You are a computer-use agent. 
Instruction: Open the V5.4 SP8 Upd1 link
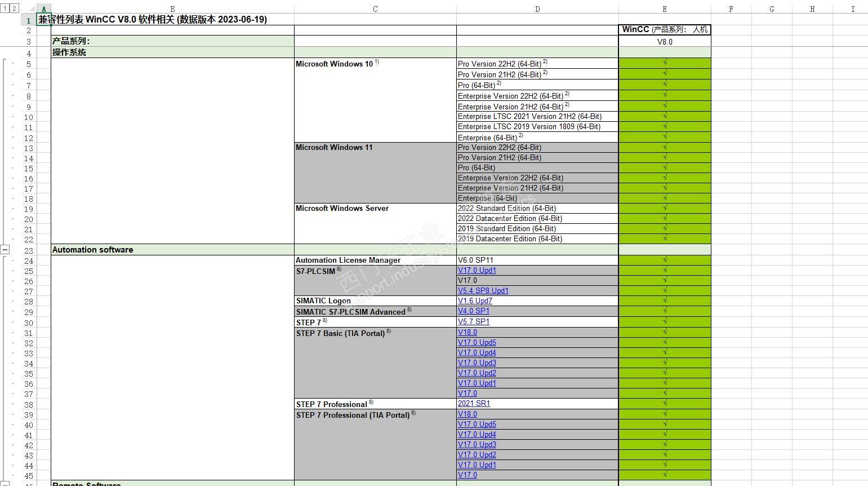[483, 291]
